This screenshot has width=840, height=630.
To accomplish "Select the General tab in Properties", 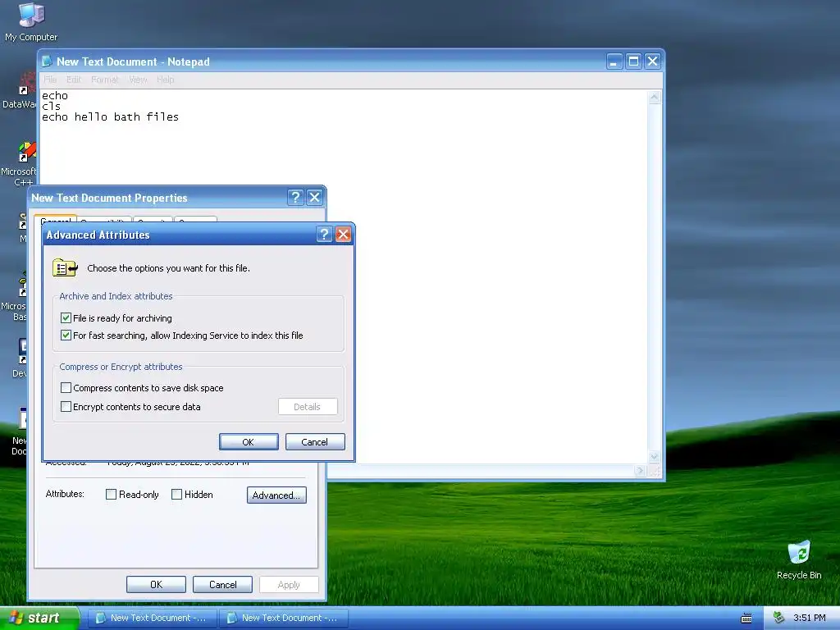I will point(56,219).
